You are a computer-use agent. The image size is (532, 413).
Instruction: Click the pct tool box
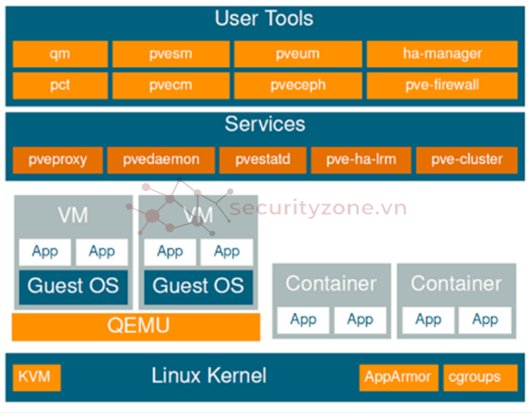pos(60,86)
